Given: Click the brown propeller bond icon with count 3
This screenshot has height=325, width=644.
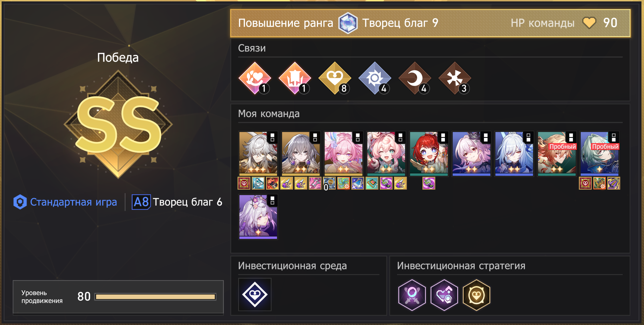Looking at the screenshot, I should 455,78.
